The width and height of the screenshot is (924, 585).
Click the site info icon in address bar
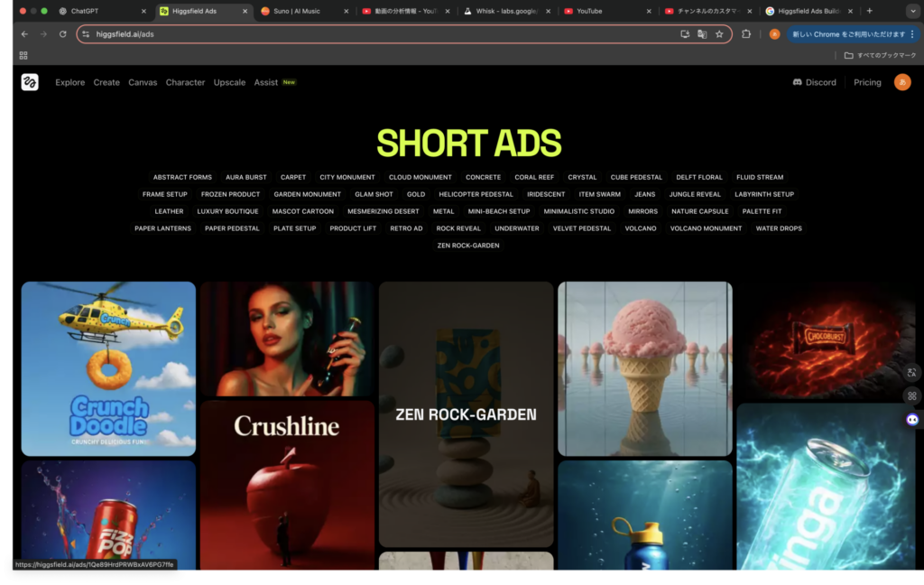86,34
